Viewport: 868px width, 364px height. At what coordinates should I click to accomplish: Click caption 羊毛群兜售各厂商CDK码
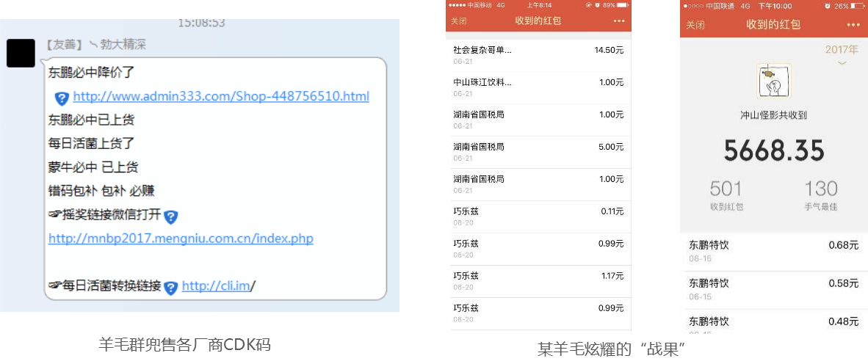point(184,344)
